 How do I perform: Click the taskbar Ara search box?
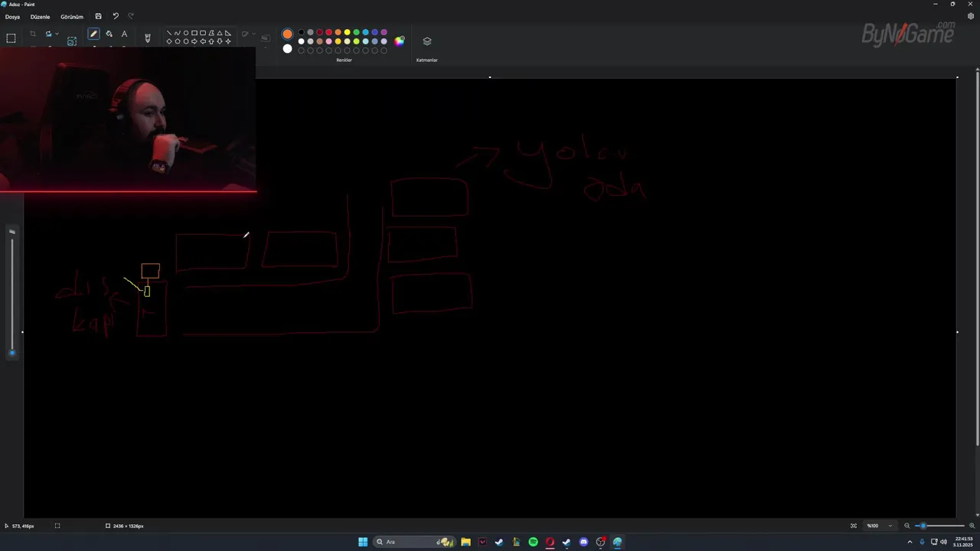416,542
